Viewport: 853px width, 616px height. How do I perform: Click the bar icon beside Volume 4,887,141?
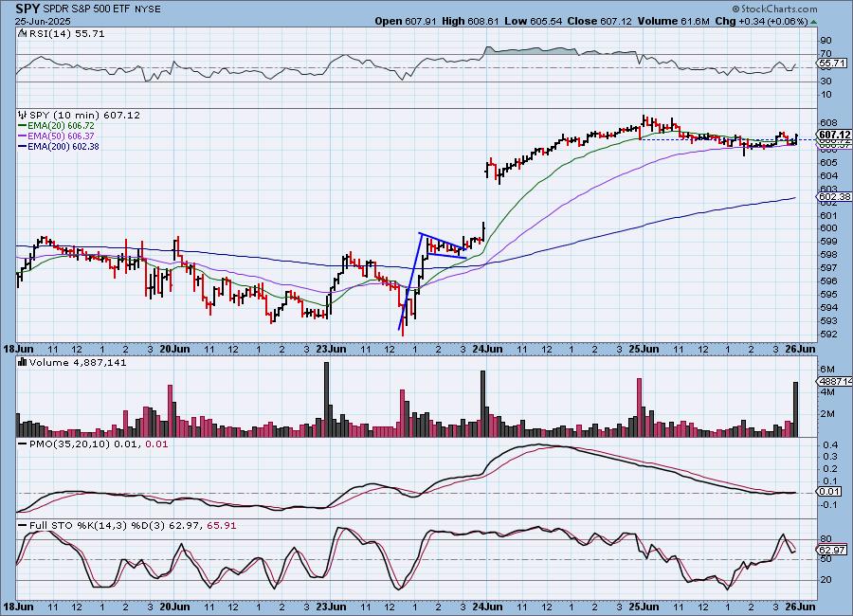coord(23,362)
